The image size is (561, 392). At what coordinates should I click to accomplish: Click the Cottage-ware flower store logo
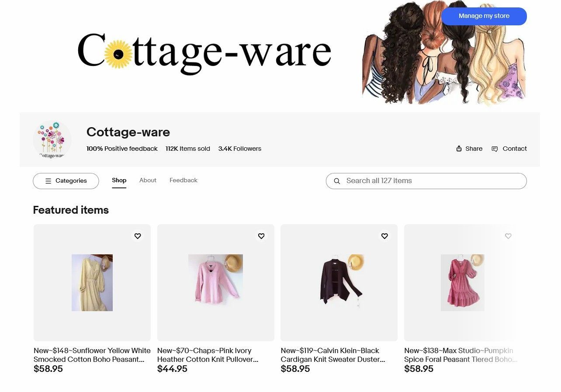tap(52, 140)
